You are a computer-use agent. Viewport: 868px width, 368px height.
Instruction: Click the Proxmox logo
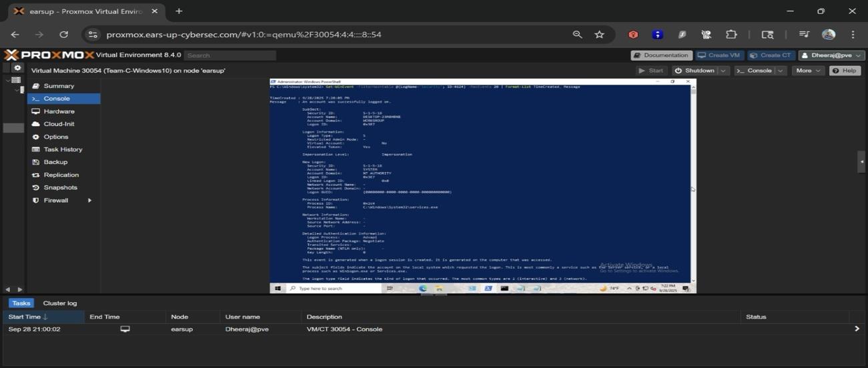point(49,55)
